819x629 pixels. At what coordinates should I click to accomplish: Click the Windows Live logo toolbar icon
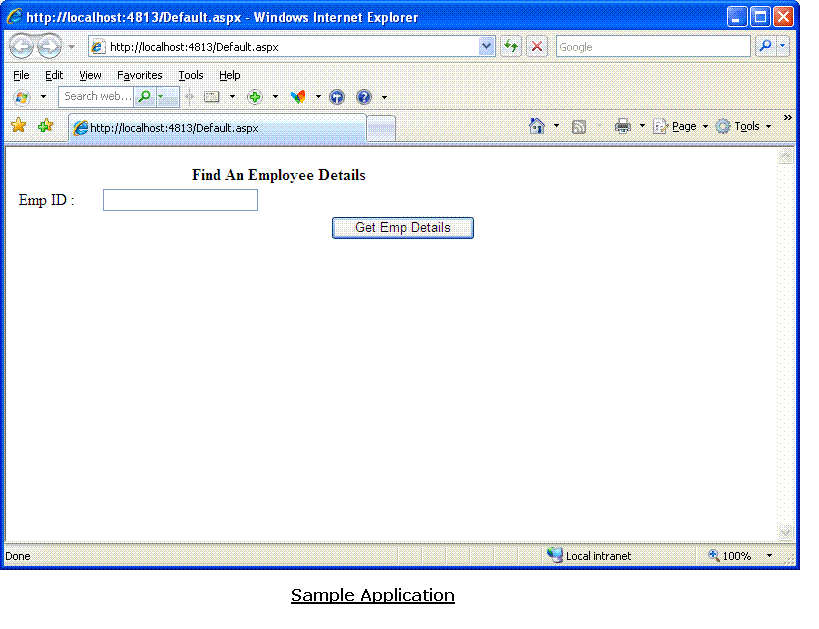22,97
